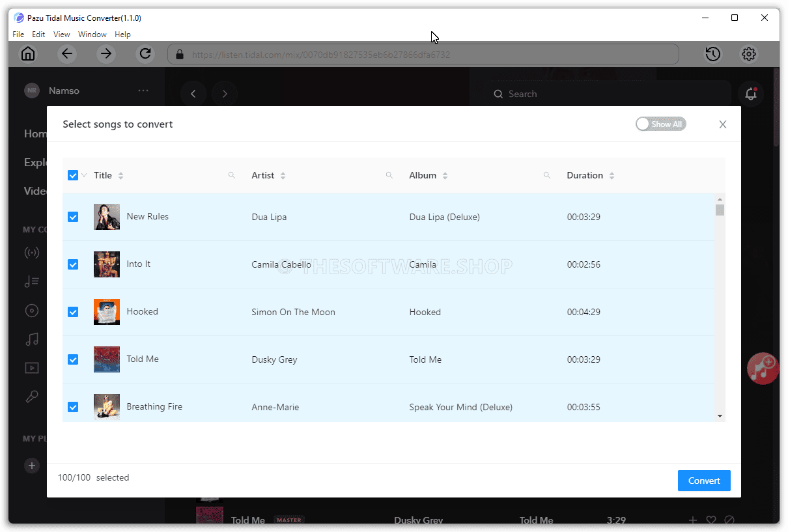
Task: Navigate back with the left arrow toolbar button
Action: (x=67, y=54)
